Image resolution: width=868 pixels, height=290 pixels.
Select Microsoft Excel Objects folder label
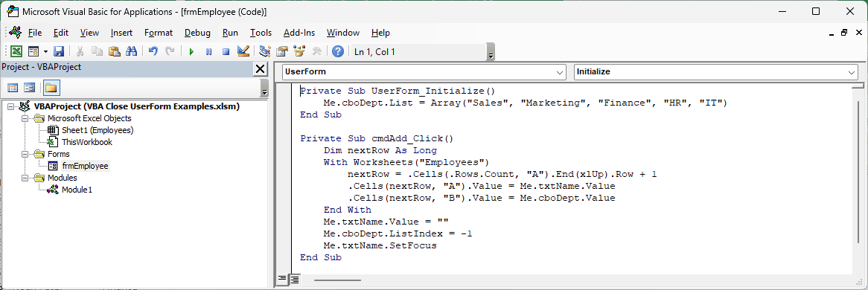(89, 118)
